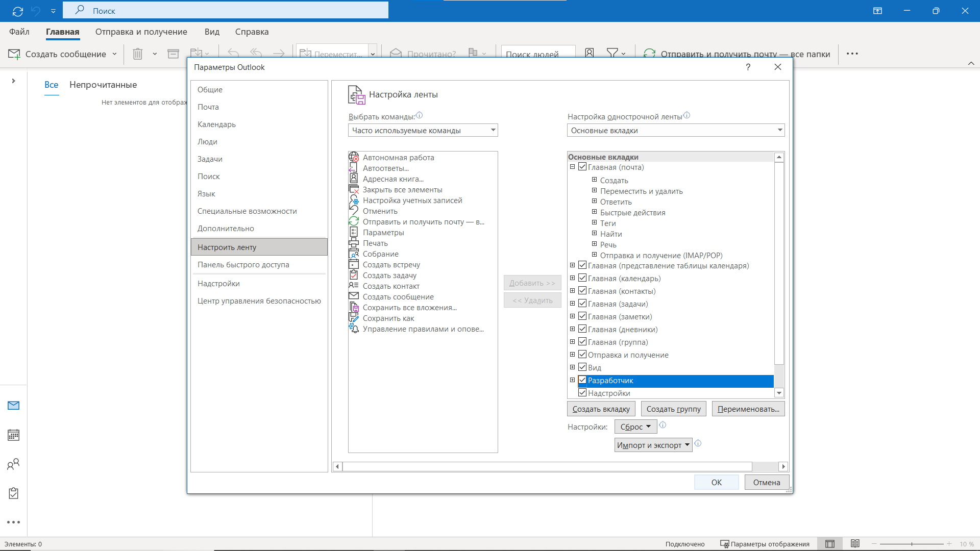The height and width of the screenshot is (551, 980).
Task: Uncheck Главная (календарь) checkbox
Action: 582,278
